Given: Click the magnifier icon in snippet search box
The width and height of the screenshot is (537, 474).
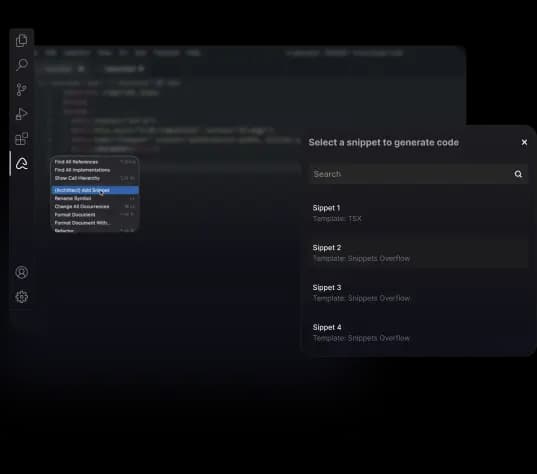Looking at the screenshot, I should [x=518, y=174].
